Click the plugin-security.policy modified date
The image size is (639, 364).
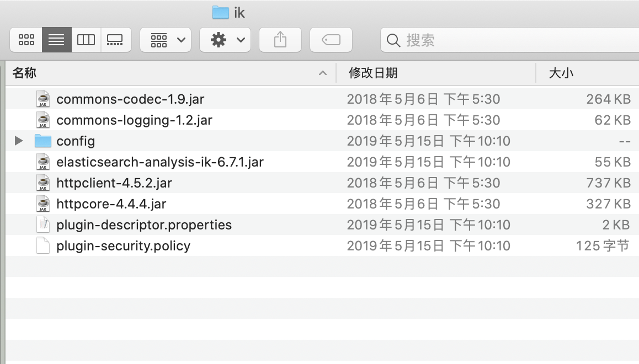(x=428, y=246)
